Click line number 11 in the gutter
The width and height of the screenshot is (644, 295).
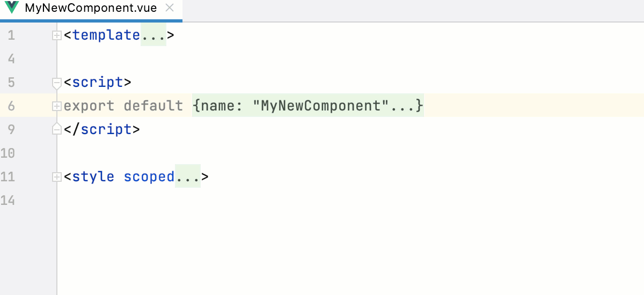point(8,176)
